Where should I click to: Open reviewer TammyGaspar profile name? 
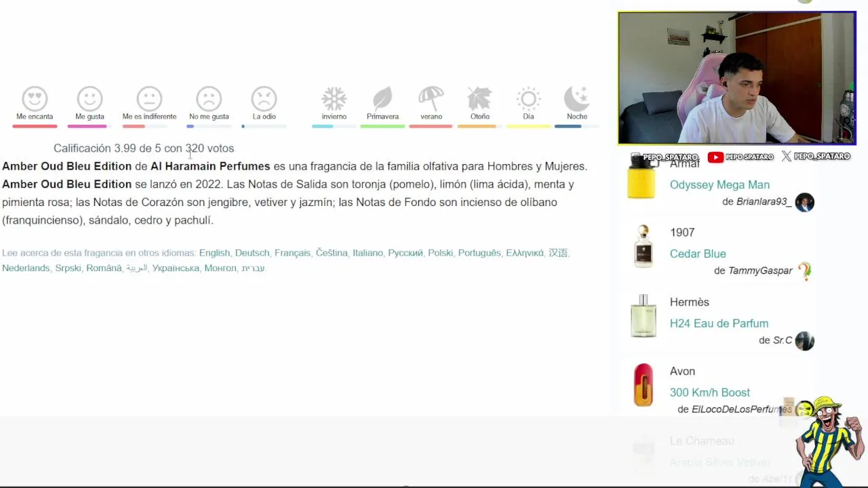pyautogui.click(x=760, y=270)
